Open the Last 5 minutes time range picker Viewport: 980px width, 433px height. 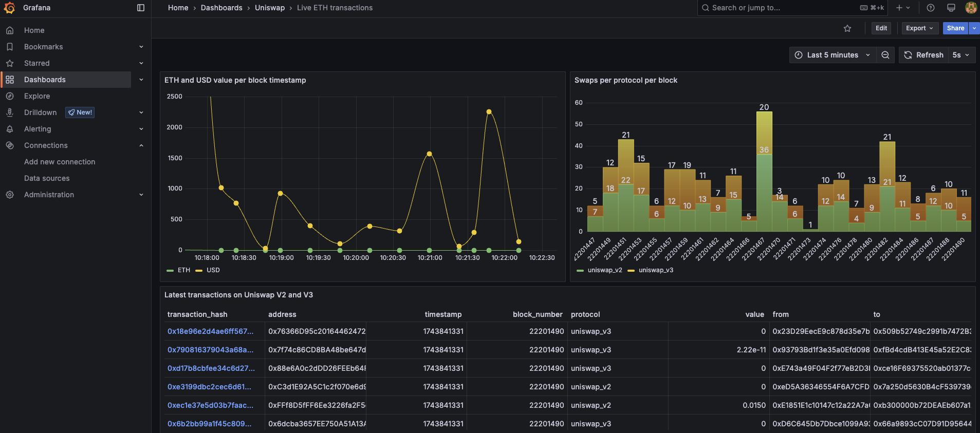point(833,55)
